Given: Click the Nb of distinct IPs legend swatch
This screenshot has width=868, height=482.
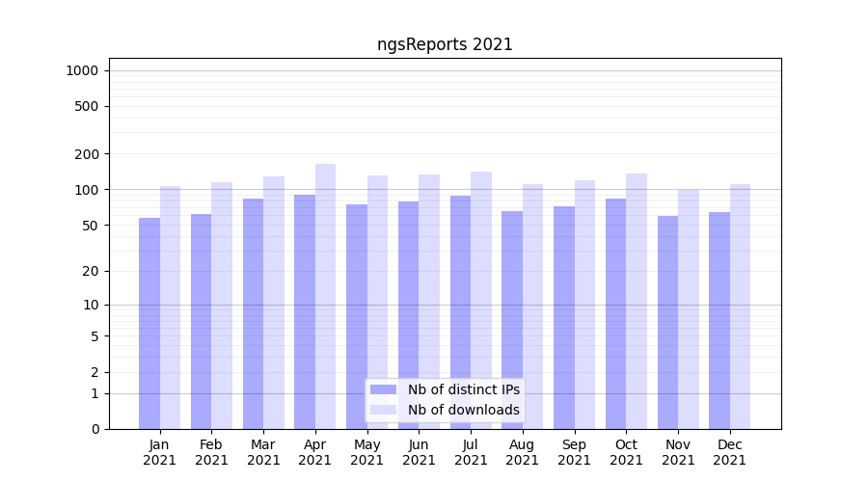Looking at the screenshot, I should 383,389.
